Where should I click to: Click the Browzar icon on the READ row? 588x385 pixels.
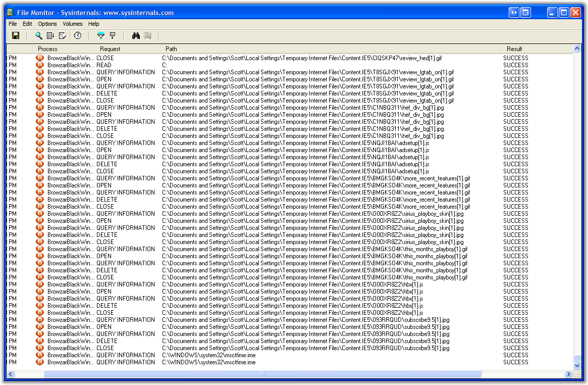click(x=40, y=65)
